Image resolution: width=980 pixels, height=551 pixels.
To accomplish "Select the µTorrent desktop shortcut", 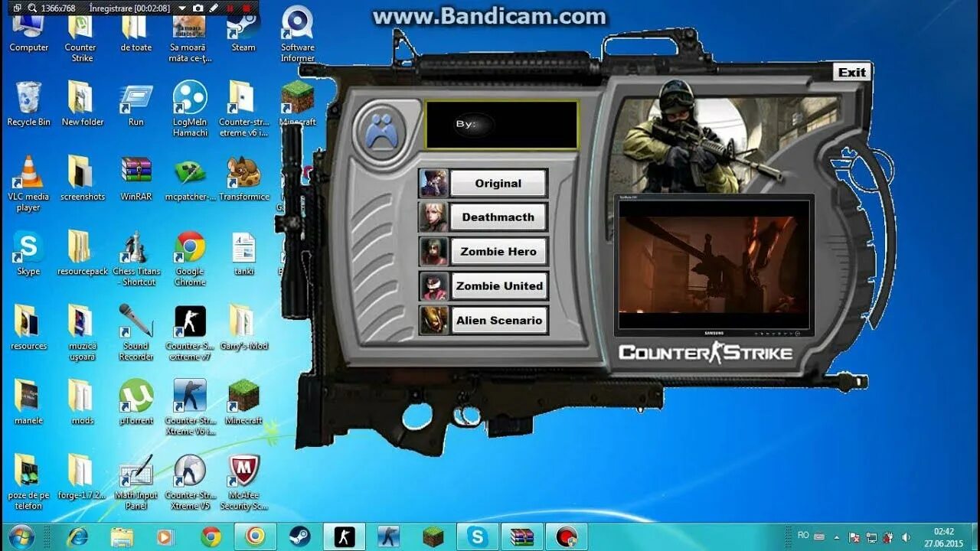I will pos(136,403).
